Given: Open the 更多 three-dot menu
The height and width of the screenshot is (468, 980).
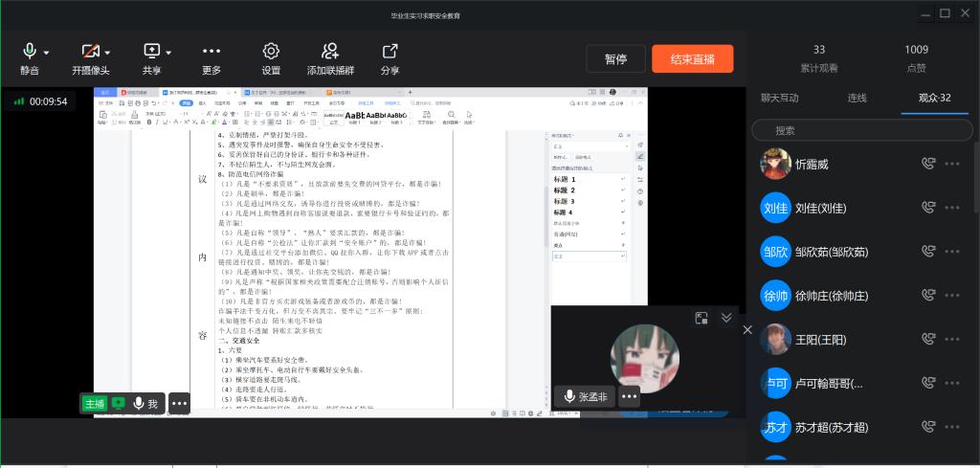Looking at the screenshot, I should pos(212,51).
